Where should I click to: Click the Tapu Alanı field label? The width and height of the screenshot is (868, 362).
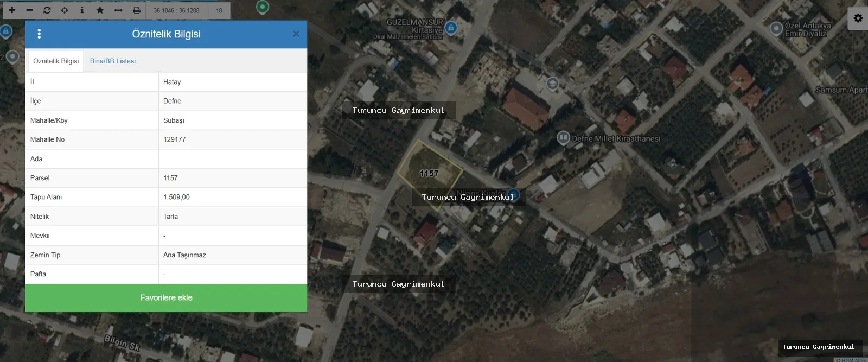coord(46,197)
